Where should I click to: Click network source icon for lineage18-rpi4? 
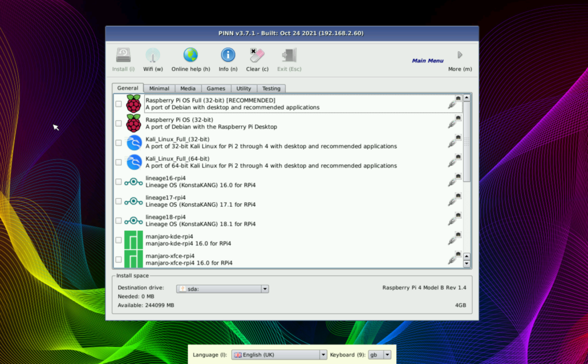click(455, 220)
